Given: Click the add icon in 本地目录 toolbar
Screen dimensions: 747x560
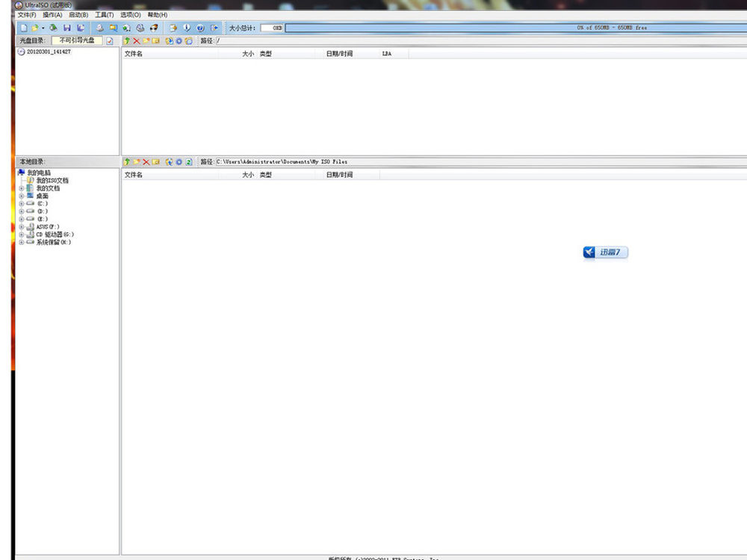Looking at the screenshot, I should coord(169,162).
